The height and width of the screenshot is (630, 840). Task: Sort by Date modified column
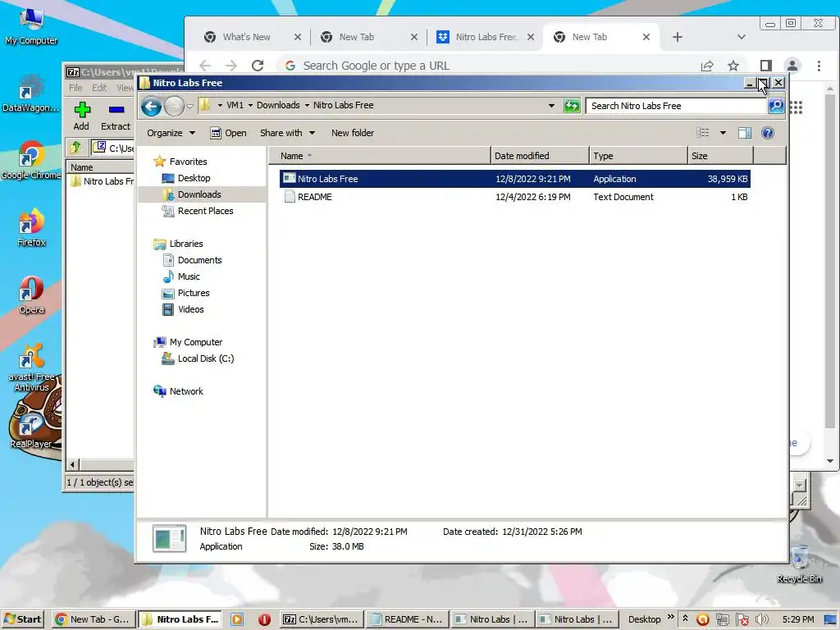(x=540, y=156)
